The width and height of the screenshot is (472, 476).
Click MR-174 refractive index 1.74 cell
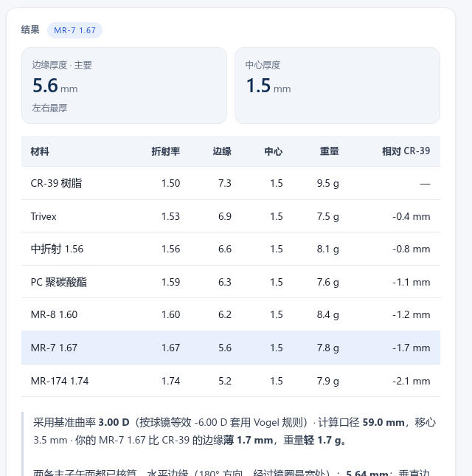coord(171,381)
